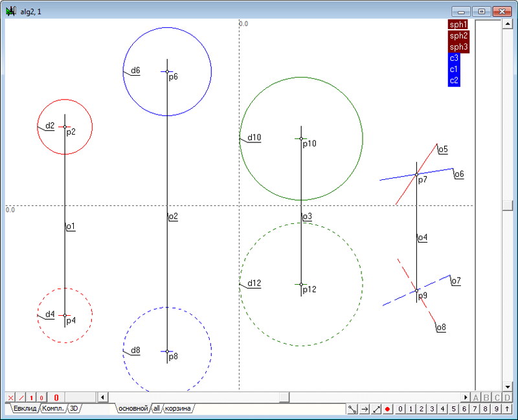Click intersection point p7
Screen dimensions: 518x420
(x=416, y=174)
